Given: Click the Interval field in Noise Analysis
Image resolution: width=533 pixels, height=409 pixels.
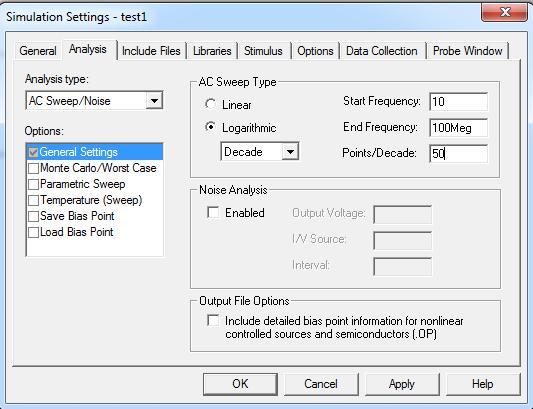Looking at the screenshot, I should coord(402,266).
